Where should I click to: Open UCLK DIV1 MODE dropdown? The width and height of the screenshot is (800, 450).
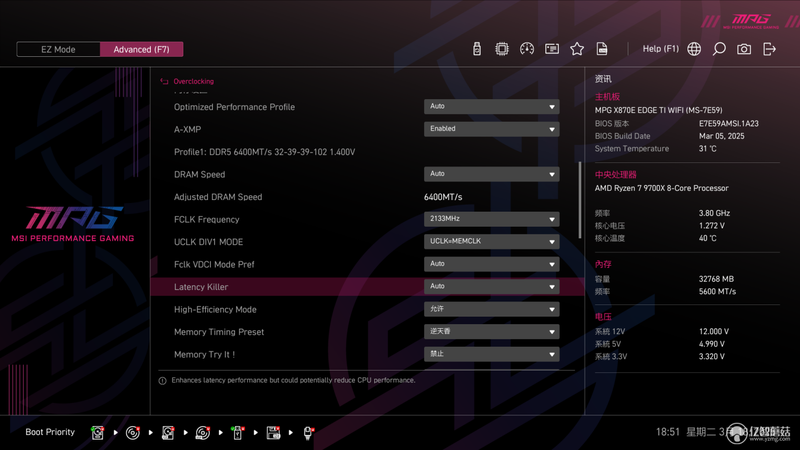coord(491,241)
